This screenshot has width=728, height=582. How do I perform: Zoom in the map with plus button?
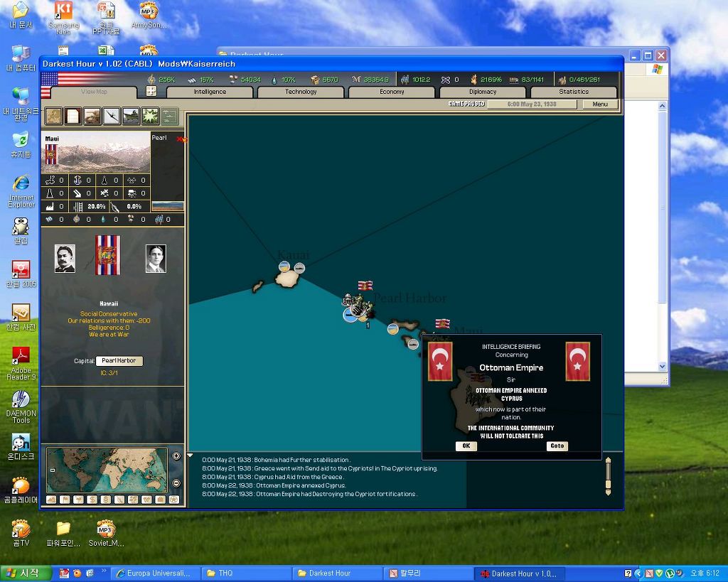pyautogui.click(x=176, y=456)
